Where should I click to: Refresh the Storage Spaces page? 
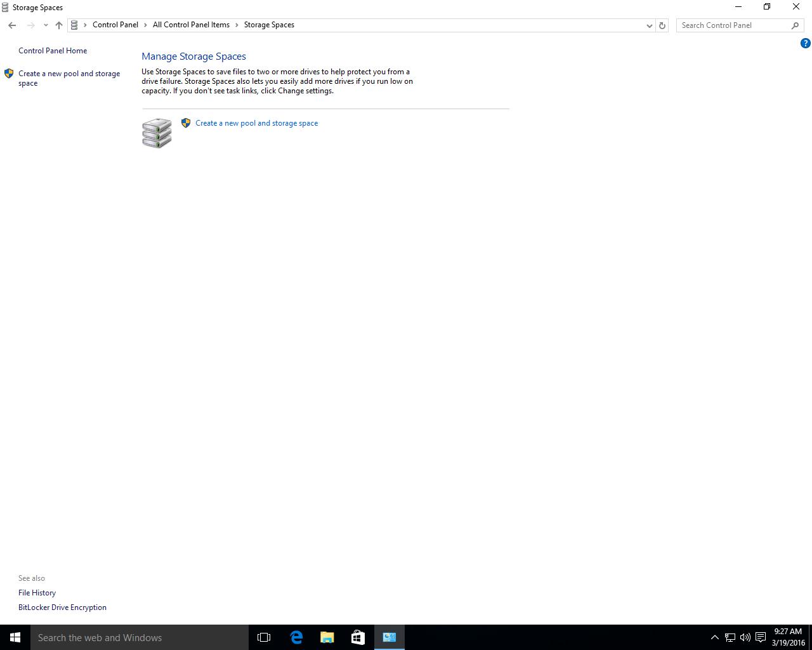[x=662, y=25]
